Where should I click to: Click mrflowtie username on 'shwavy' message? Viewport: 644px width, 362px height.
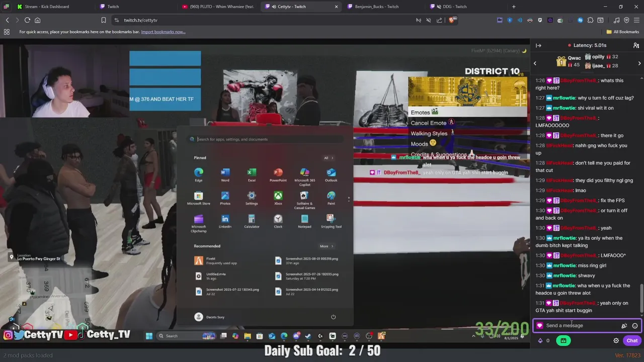coord(564,276)
